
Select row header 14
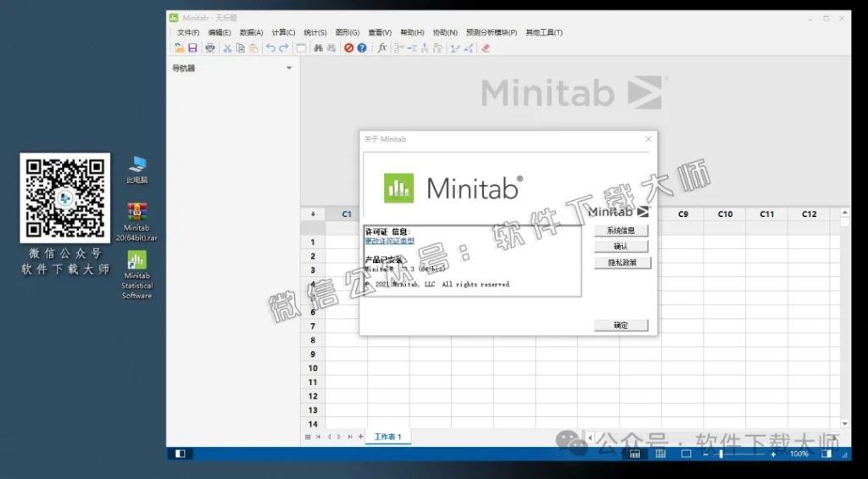[313, 424]
